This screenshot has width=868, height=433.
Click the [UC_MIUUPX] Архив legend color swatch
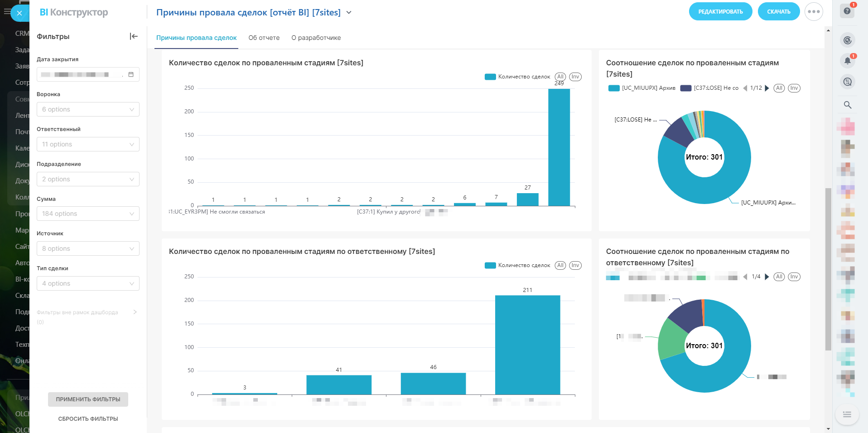pos(614,88)
